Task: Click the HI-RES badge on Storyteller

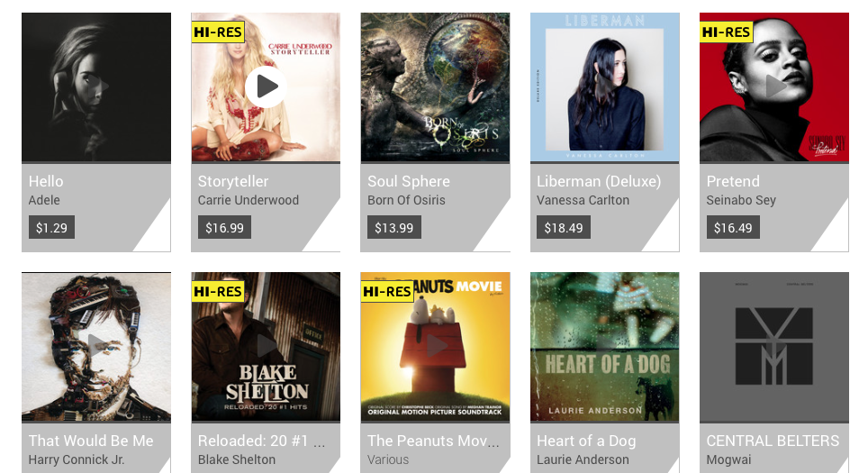Action: coord(218,32)
